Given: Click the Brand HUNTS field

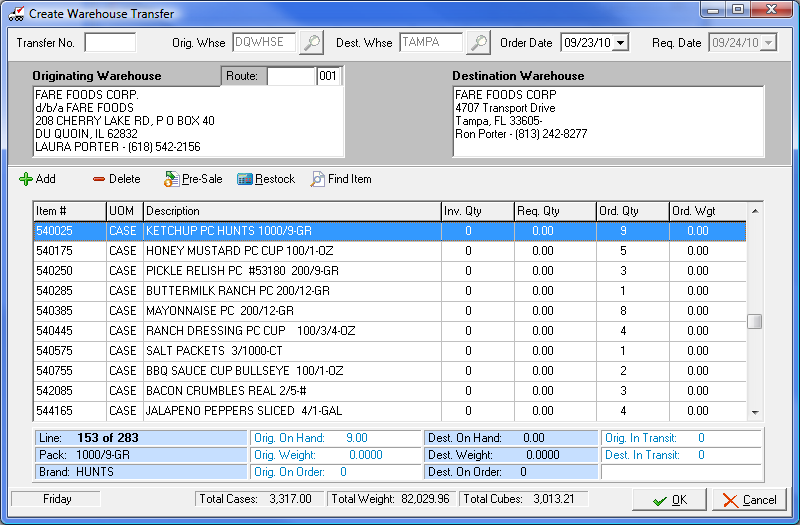Looking at the screenshot, I should click(x=141, y=472).
